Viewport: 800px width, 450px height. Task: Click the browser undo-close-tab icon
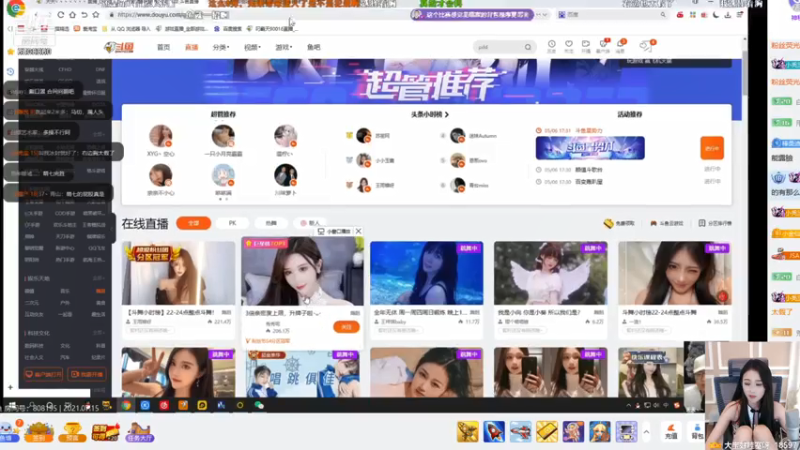coord(84,15)
